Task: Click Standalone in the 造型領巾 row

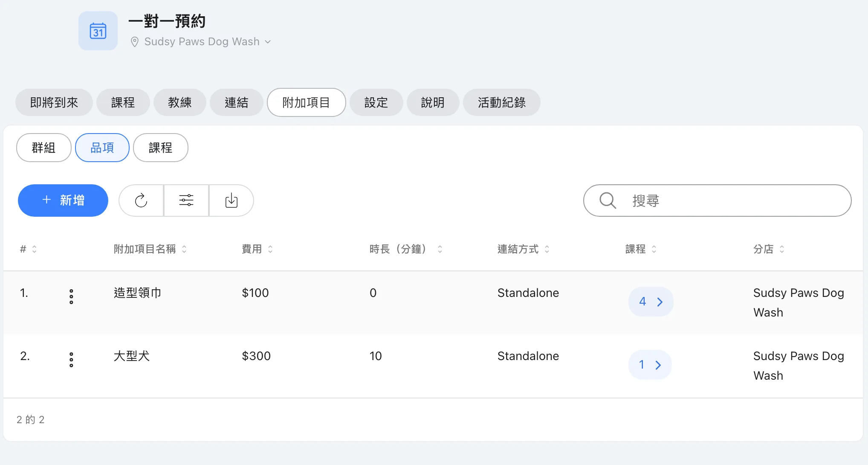Action: [x=528, y=293]
